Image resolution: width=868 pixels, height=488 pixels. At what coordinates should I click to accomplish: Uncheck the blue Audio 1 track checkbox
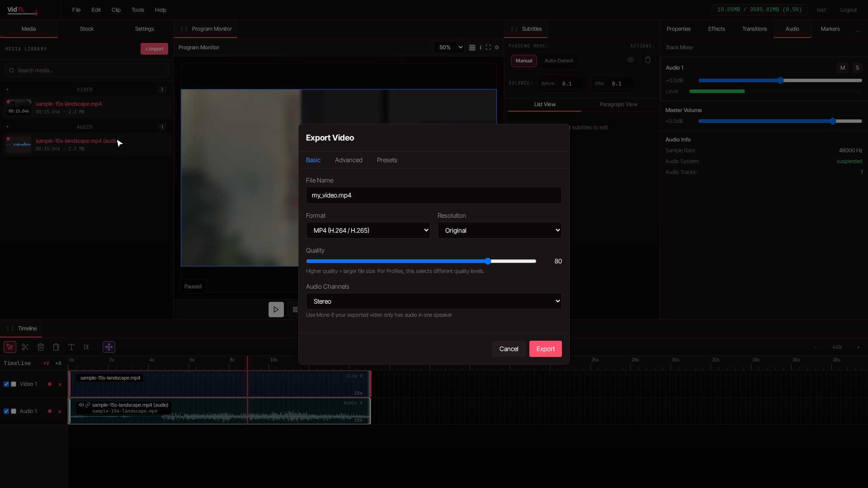point(6,411)
